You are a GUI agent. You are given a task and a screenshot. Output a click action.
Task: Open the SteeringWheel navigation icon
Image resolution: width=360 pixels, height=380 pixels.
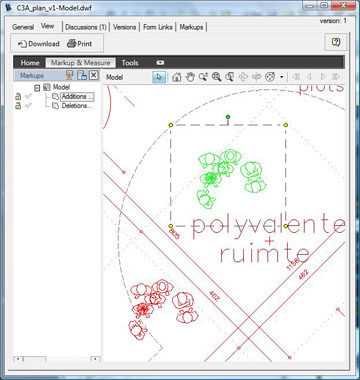270,77
